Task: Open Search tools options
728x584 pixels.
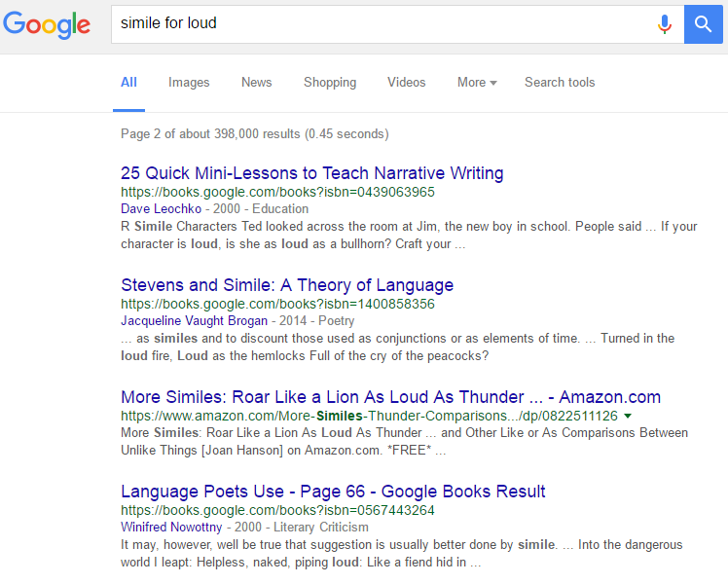Action: coord(560,83)
